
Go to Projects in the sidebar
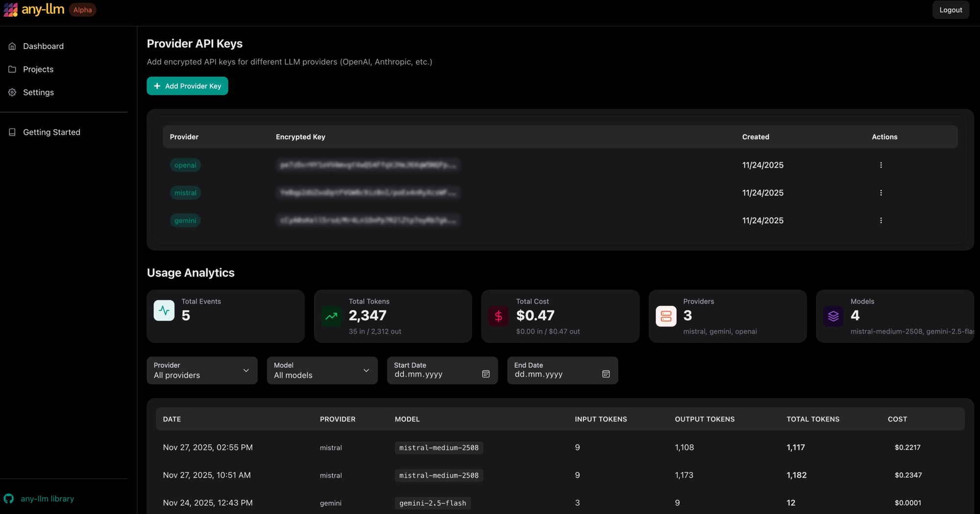38,69
